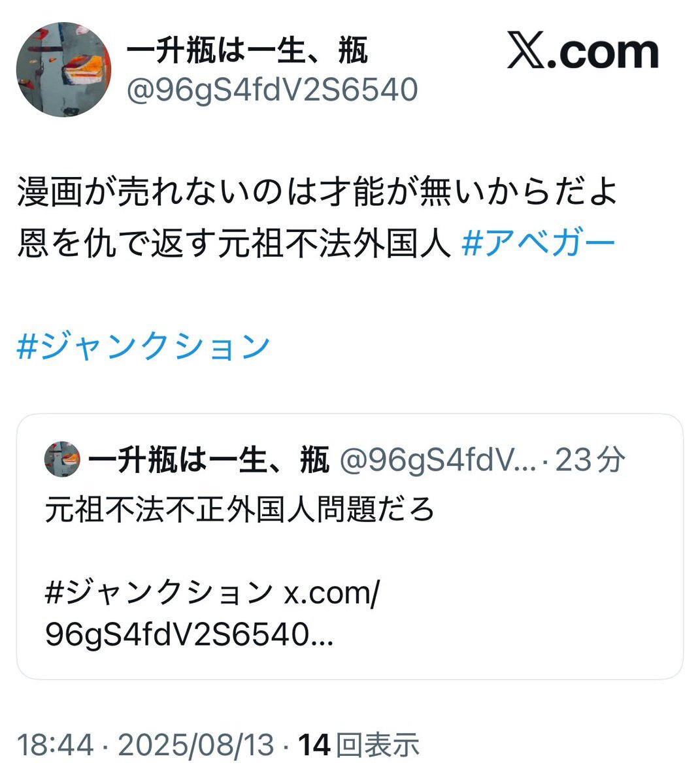Open the small avatar in quoted post
700x784 pixels.
click(x=62, y=460)
